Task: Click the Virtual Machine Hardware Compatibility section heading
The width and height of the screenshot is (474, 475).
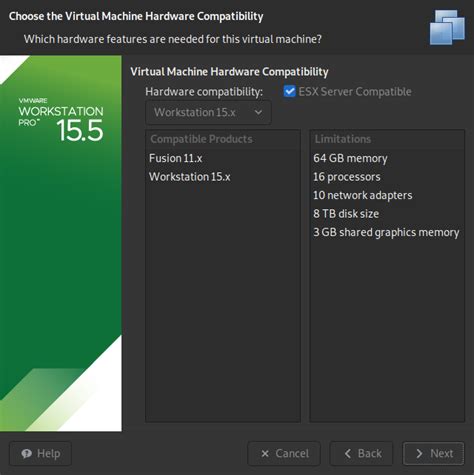Action: coord(229,72)
